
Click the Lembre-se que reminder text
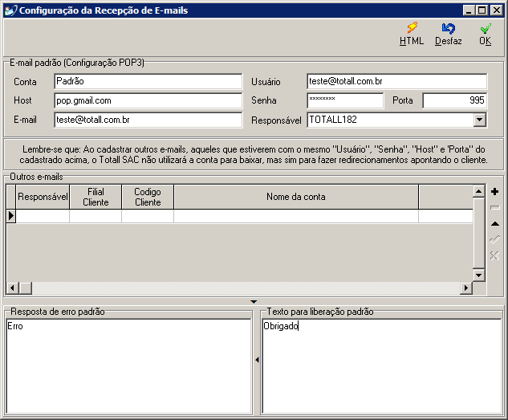click(x=254, y=154)
